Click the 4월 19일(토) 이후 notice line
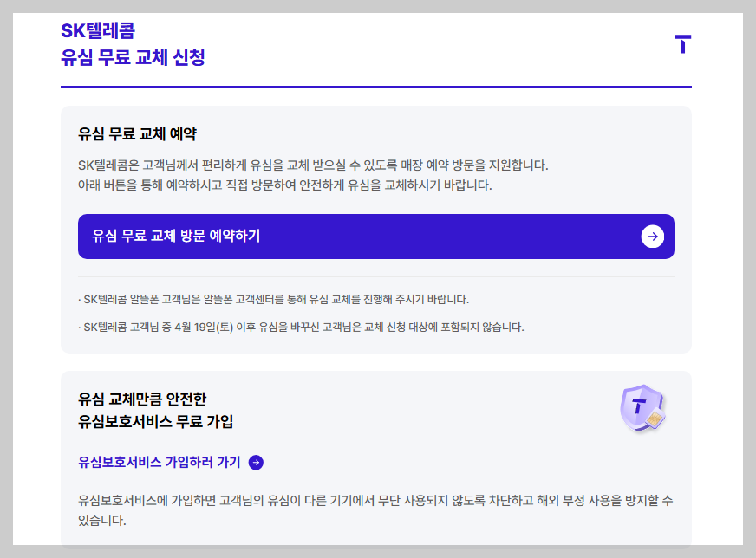Screen dimensions: 756x558 point(301,328)
